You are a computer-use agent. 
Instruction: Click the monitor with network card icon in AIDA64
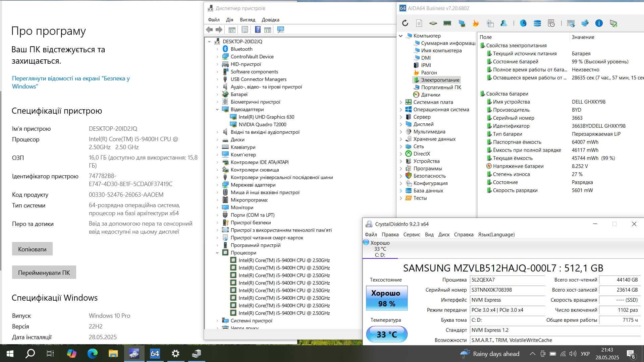(x=462, y=23)
